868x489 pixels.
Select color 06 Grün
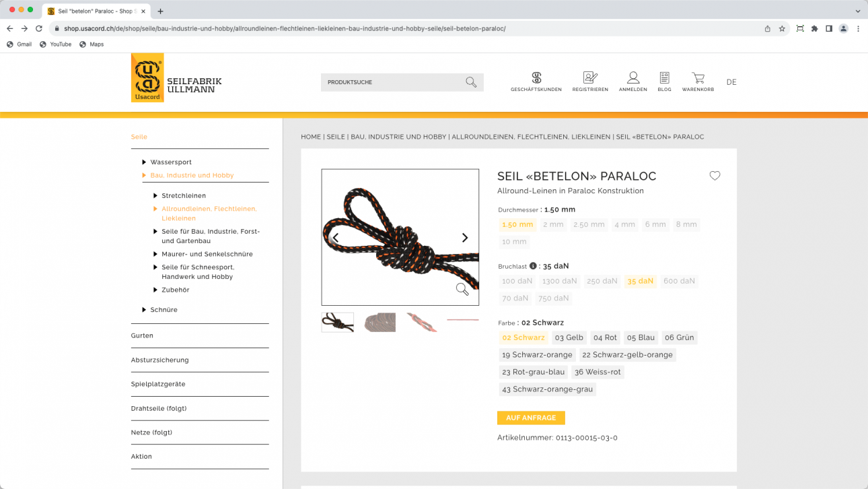coord(679,337)
